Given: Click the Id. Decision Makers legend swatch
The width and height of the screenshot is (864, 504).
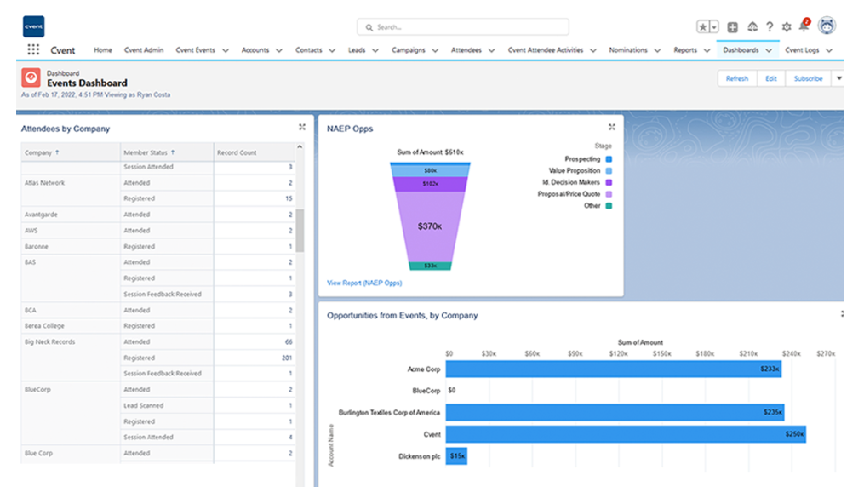Looking at the screenshot, I should pyautogui.click(x=609, y=182).
